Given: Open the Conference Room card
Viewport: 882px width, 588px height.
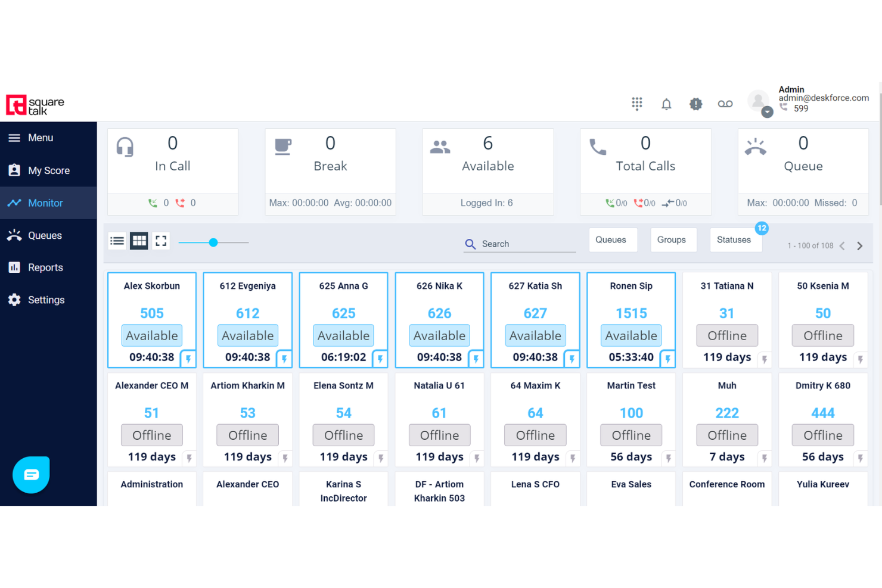Looking at the screenshot, I should pos(727,489).
